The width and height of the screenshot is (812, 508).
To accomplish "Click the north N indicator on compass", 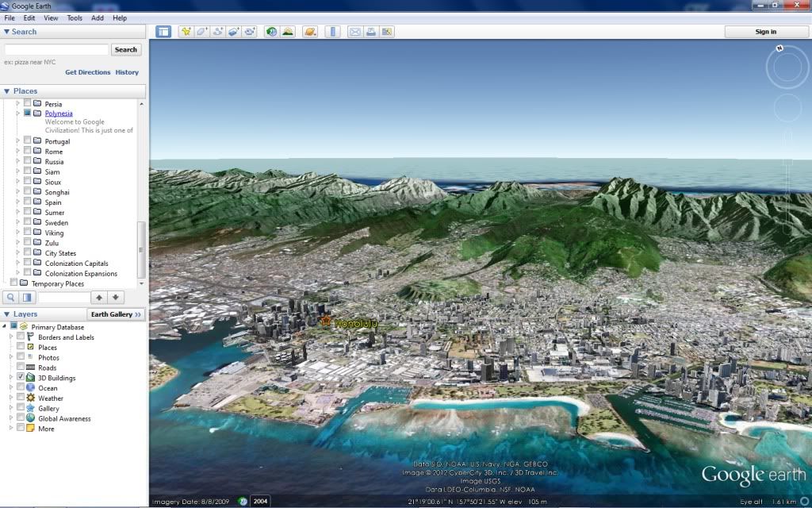I will [779, 48].
